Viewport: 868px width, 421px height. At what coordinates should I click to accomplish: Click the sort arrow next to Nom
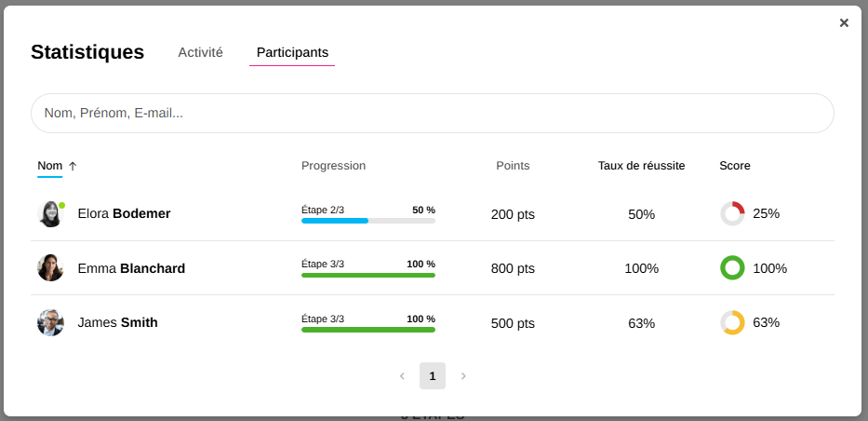pyautogui.click(x=73, y=166)
